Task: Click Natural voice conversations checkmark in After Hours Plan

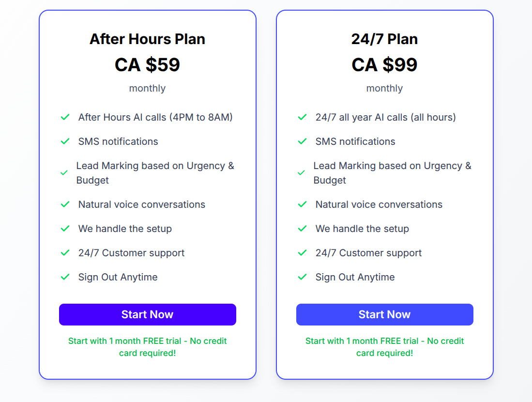Action: 65,204
